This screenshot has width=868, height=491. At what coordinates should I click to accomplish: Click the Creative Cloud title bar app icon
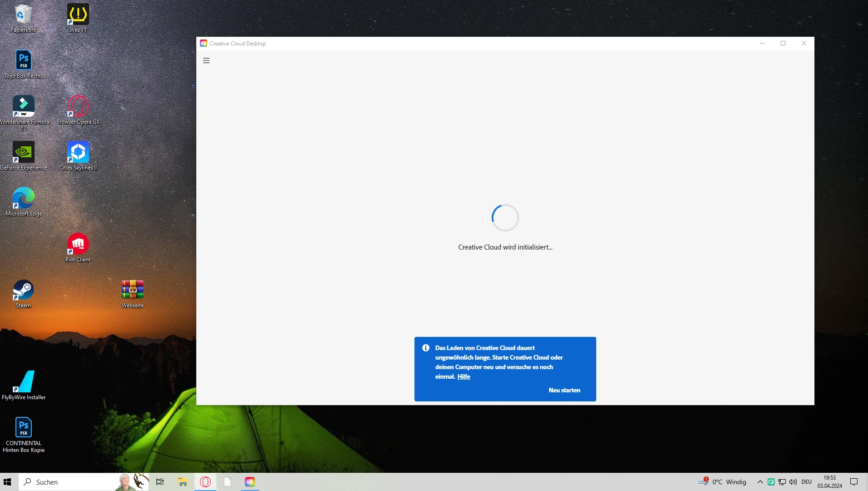point(204,43)
